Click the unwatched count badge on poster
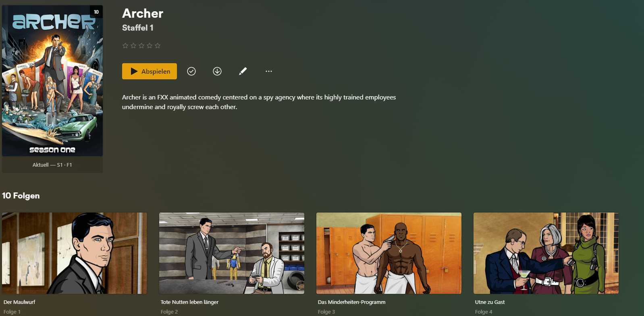 pos(96,12)
